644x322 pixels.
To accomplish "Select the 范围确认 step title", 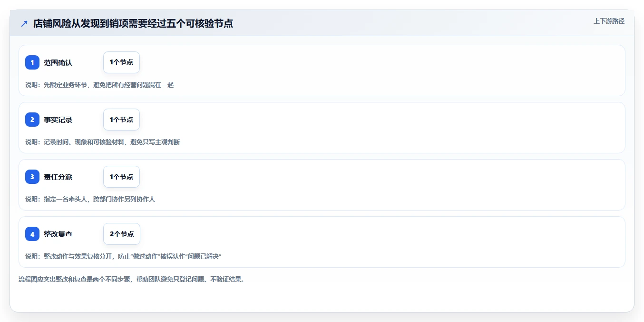I will [58, 62].
